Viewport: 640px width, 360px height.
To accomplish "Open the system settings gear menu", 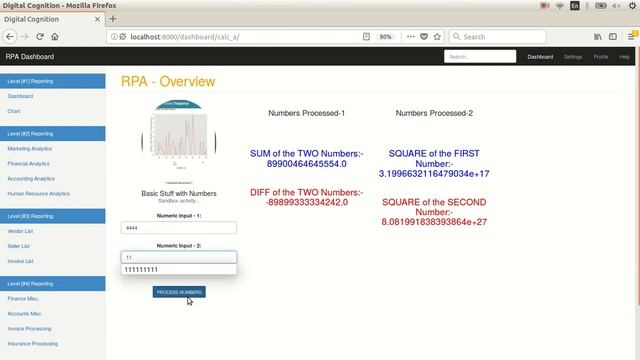I will [x=632, y=6].
